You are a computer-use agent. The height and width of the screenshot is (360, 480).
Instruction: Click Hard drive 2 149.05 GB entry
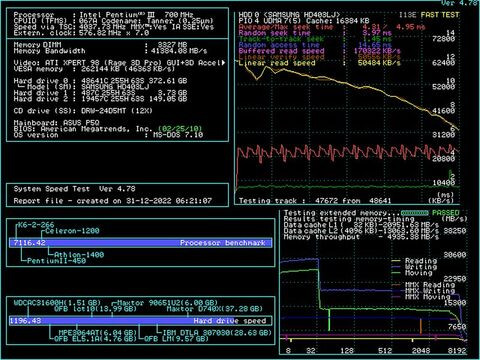coord(100,99)
